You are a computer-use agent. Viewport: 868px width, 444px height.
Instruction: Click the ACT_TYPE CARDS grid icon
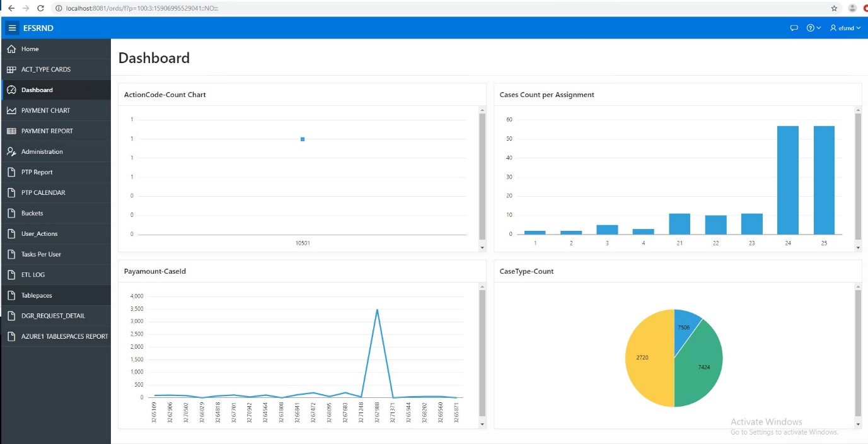coord(11,69)
